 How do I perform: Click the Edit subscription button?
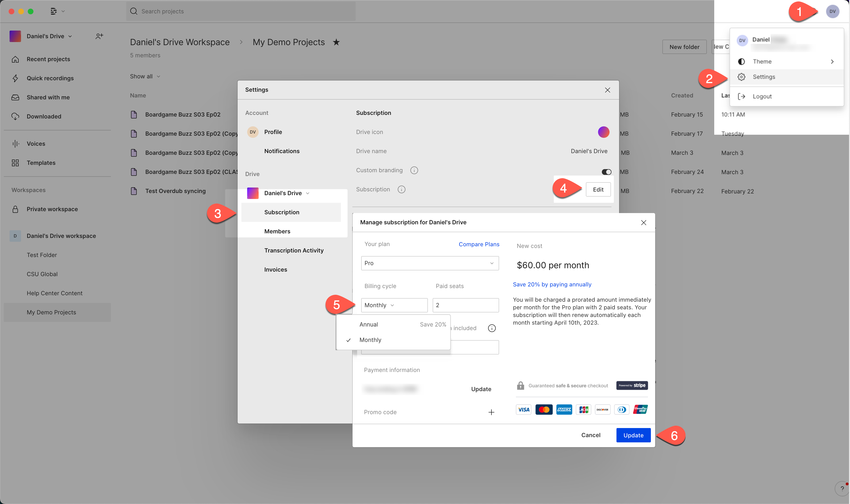598,189
